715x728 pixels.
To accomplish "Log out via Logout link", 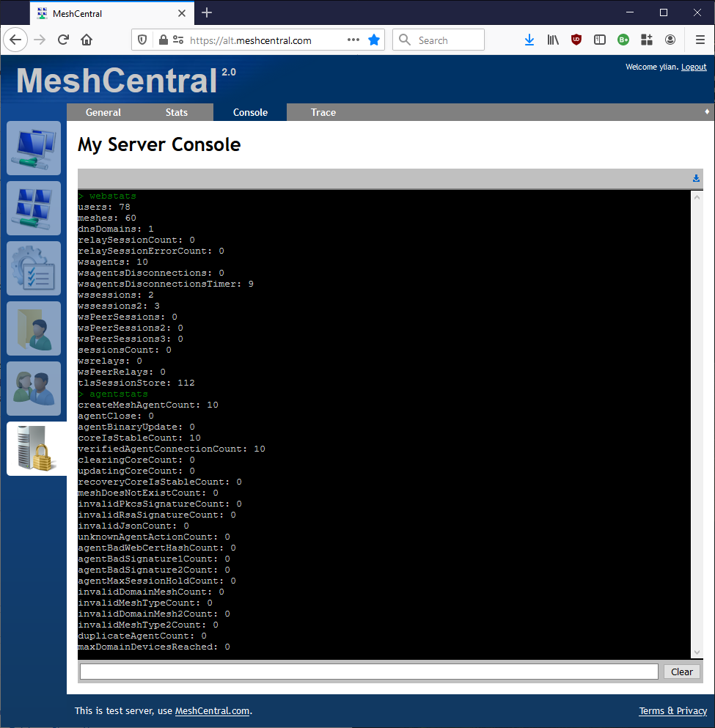I will 694,67.
